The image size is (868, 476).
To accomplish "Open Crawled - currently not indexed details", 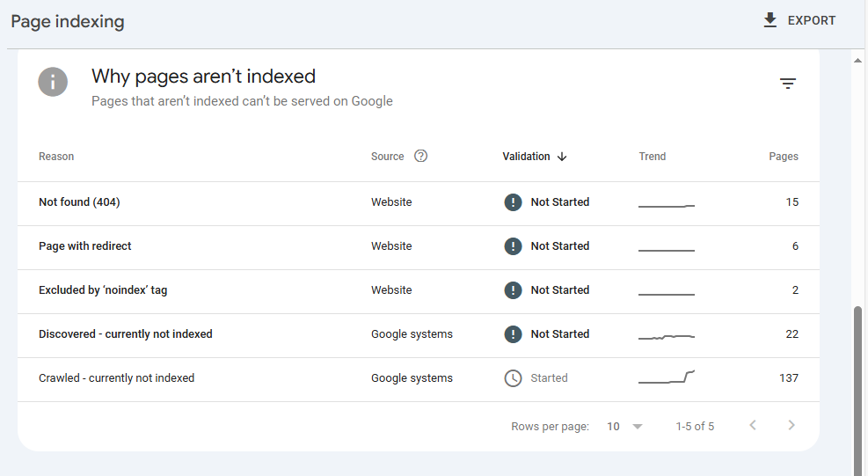I will (x=116, y=378).
